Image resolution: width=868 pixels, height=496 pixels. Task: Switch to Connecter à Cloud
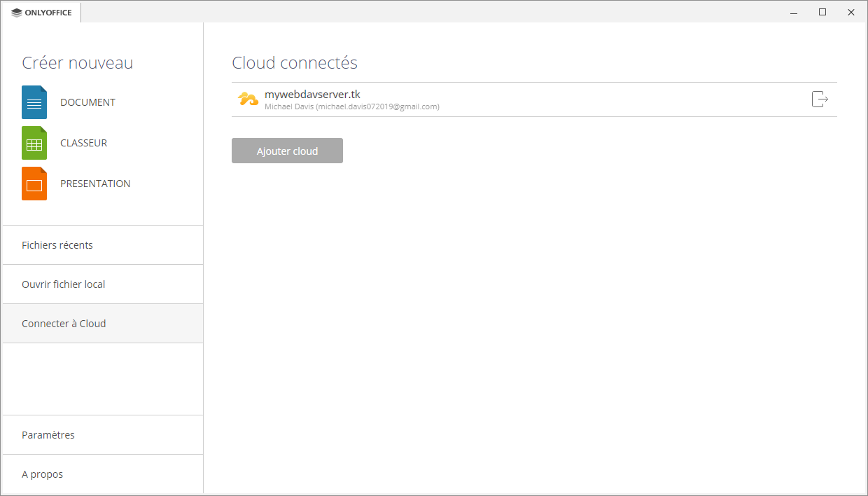pos(64,324)
